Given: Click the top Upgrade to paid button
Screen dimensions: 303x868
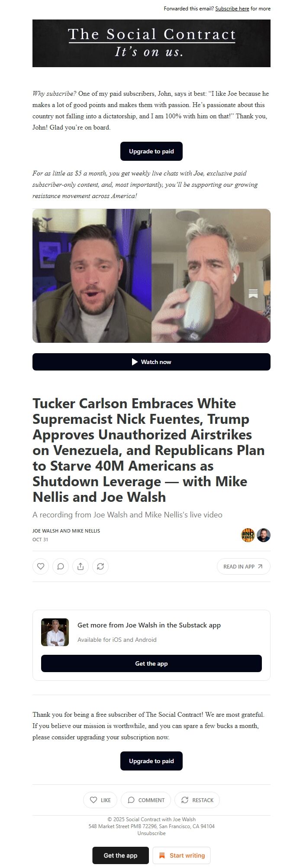Looking at the screenshot, I should 151,151.
